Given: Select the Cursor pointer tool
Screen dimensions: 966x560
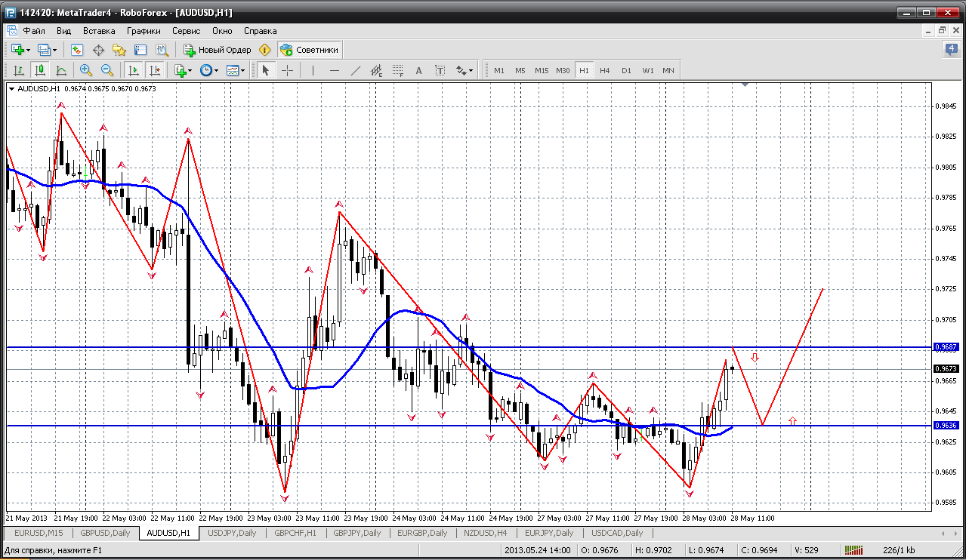Looking at the screenshot, I should coord(265,70).
